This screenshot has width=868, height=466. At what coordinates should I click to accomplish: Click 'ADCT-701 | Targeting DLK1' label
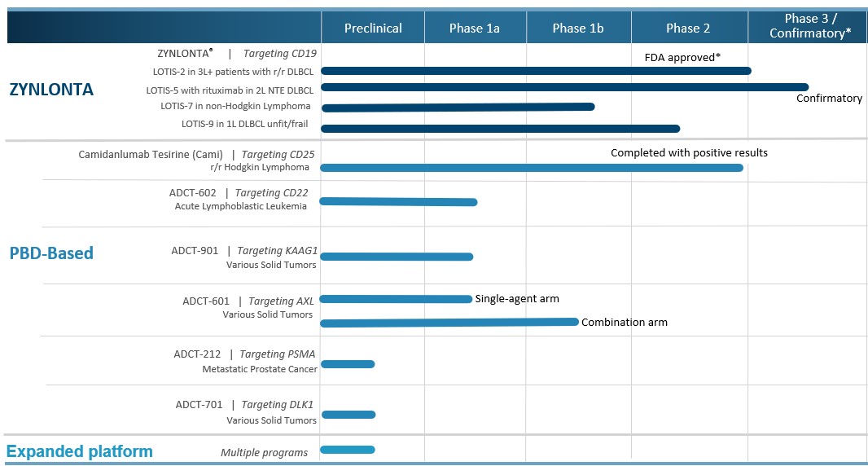(244, 405)
